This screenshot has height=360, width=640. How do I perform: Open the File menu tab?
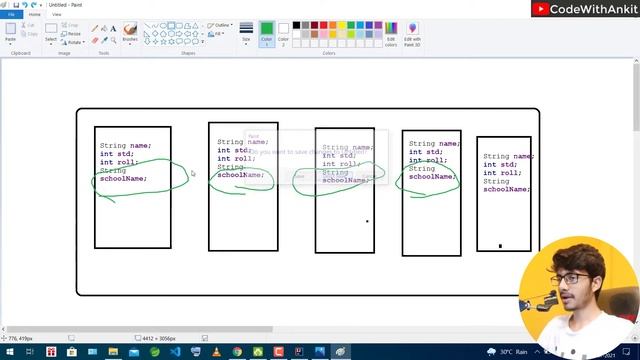(x=11, y=14)
